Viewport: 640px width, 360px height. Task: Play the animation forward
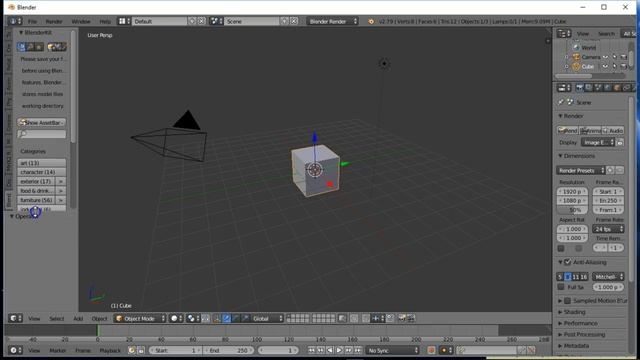tap(339, 350)
